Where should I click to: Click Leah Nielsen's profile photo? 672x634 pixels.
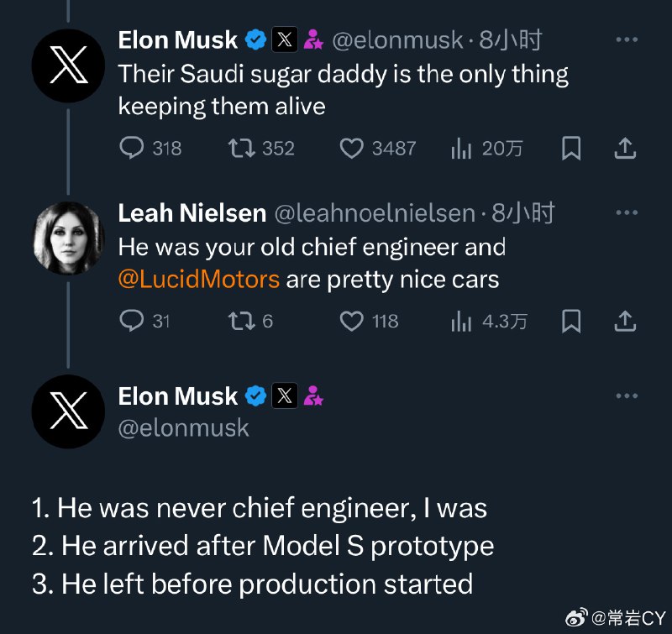click(69, 238)
